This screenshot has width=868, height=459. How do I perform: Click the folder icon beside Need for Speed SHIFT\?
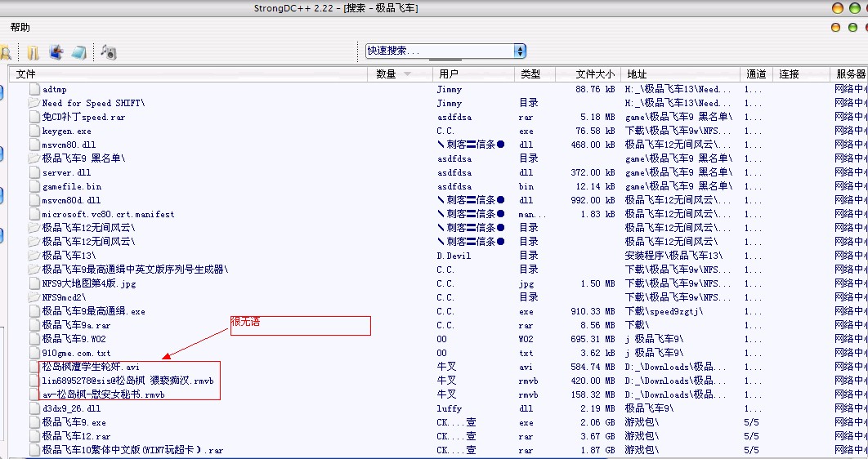(x=34, y=103)
